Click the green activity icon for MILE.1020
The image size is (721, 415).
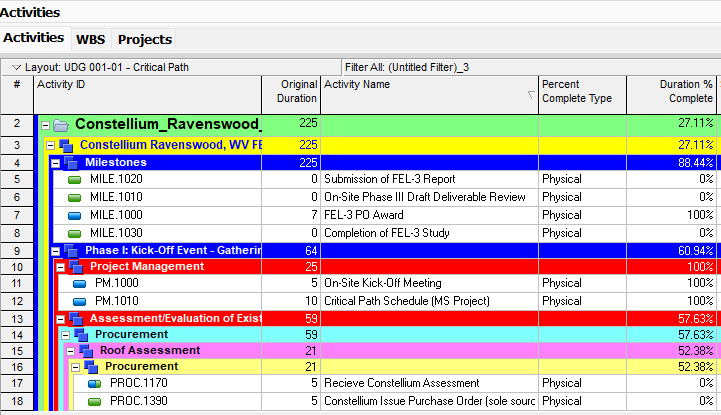[x=74, y=180]
